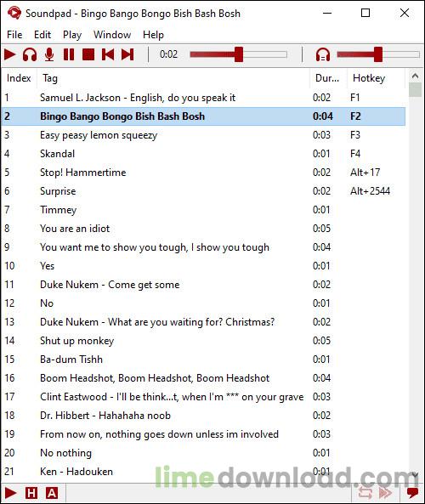Click the red speech bubble icon
Viewport: 425px width, 504px height.
[412, 493]
